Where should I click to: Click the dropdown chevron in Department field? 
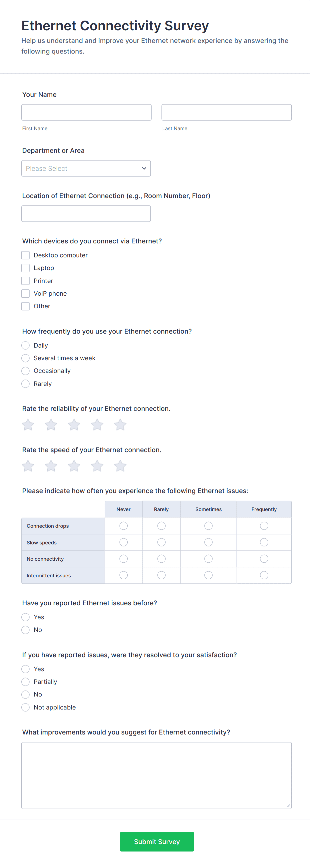click(144, 168)
